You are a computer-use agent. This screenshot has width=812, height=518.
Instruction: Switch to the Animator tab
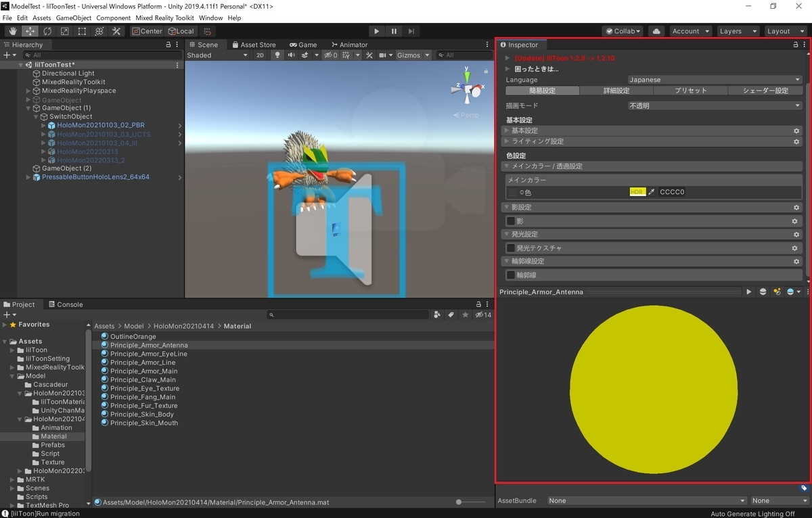(x=348, y=45)
